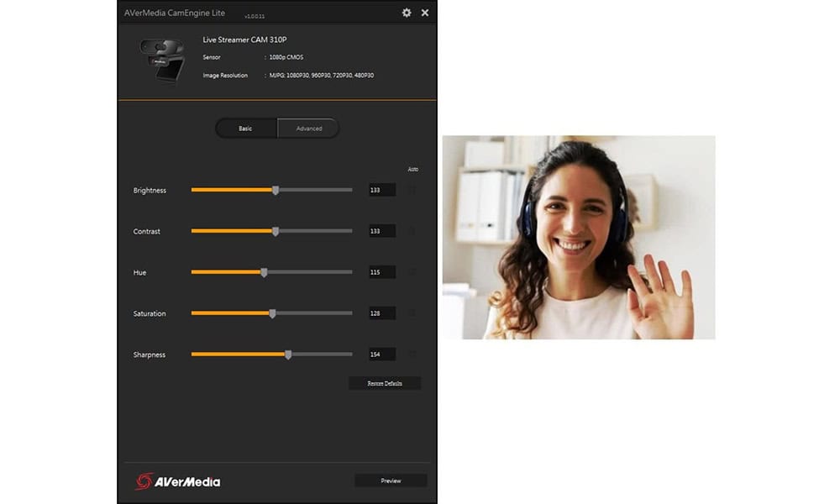
Task: Click the MJPG image resolution value text
Action: tap(322, 76)
